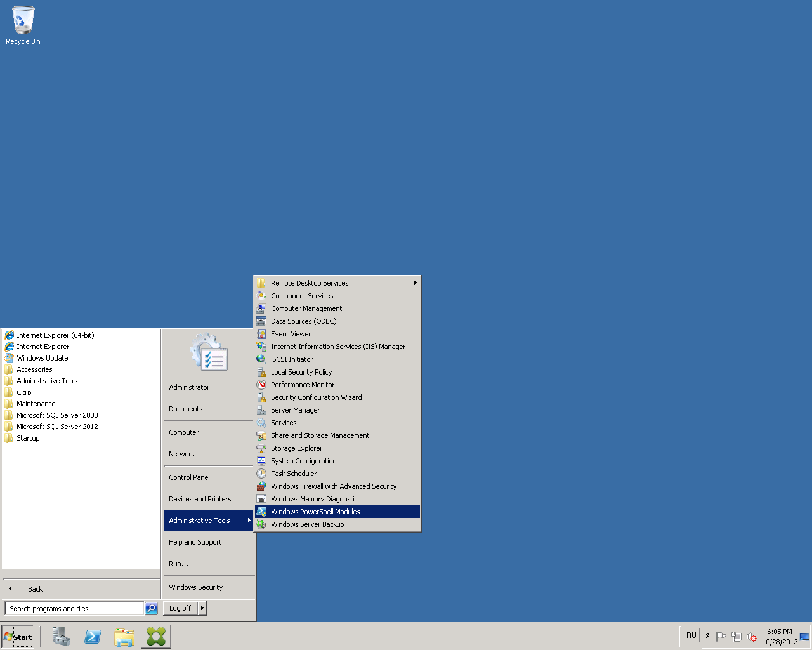The height and width of the screenshot is (650, 812).
Task: Click the Performance Monitor icon
Action: click(x=261, y=385)
